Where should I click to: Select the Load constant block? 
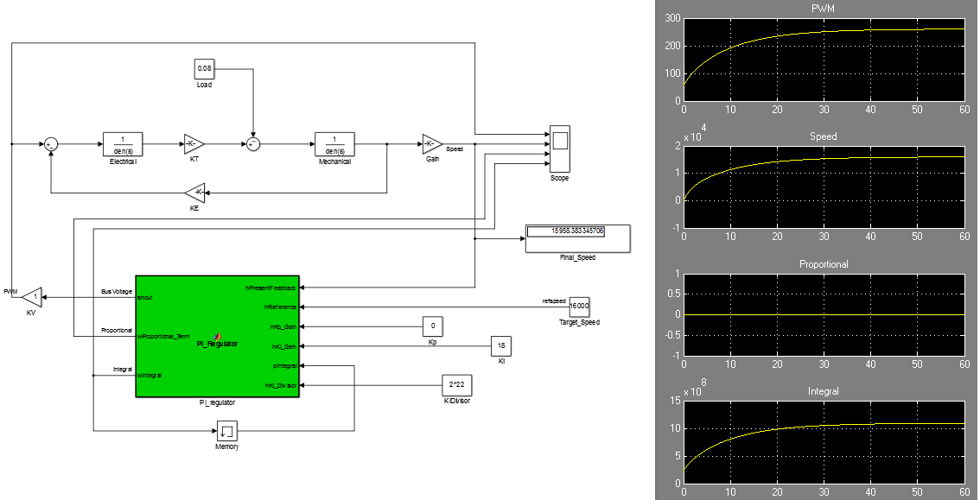(204, 67)
